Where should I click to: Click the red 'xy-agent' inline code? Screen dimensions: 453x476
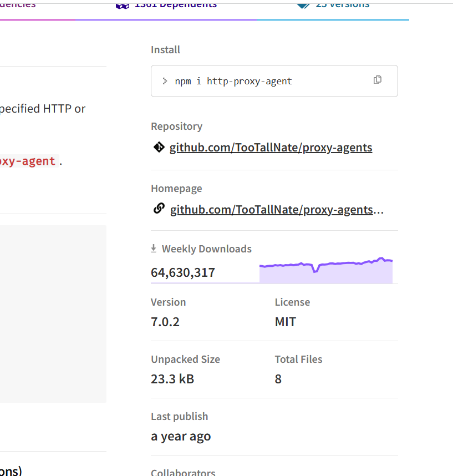29,161
